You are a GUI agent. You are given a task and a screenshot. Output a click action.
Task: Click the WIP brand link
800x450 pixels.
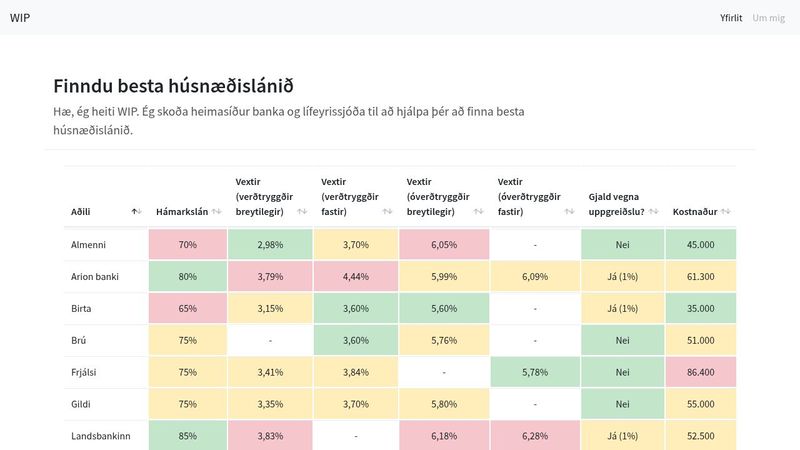(22, 18)
